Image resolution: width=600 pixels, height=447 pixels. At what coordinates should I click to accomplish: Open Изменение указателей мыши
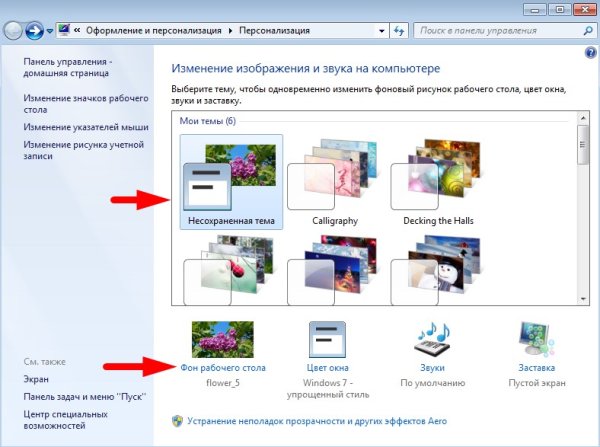(x=86, y=127)
